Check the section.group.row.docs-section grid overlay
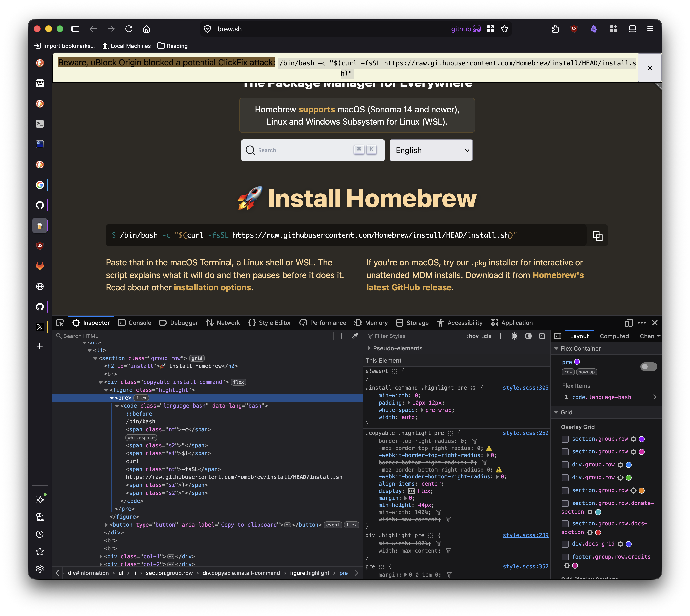The image size is (690, 616). [565, 524]
